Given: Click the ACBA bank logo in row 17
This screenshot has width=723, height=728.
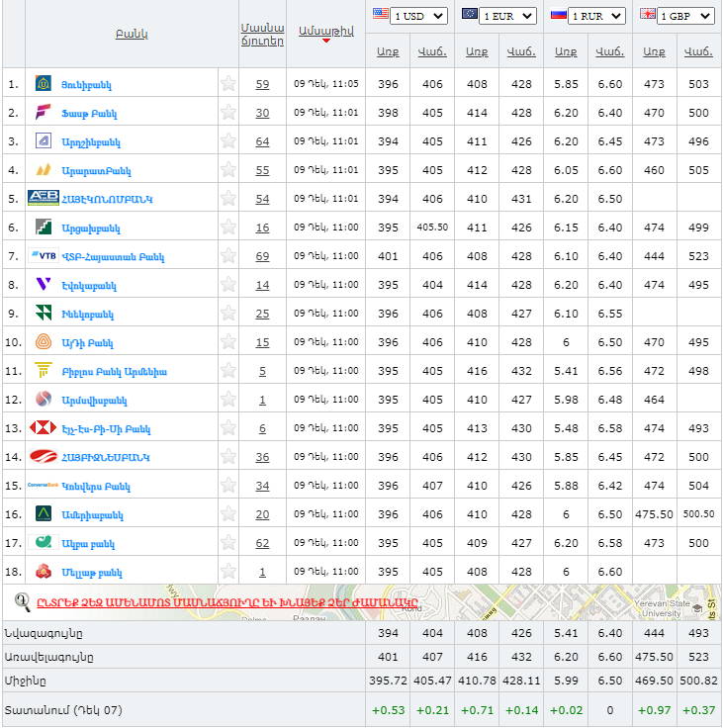Looking at the screenshot, I should pyautogui.click(x=44, y=542).
